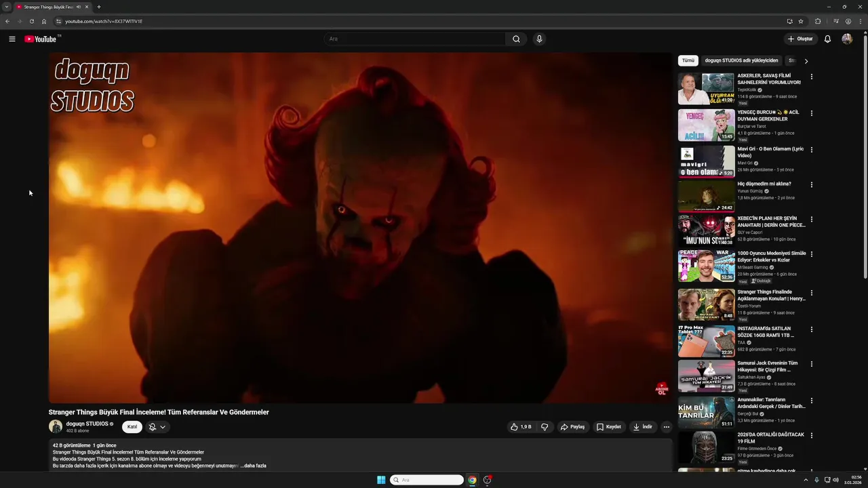Open options for 2026'DA ORTALIĞI DAĞITACAK video
868x488 pixels.
pyautogui.click(x=811, y=436)
